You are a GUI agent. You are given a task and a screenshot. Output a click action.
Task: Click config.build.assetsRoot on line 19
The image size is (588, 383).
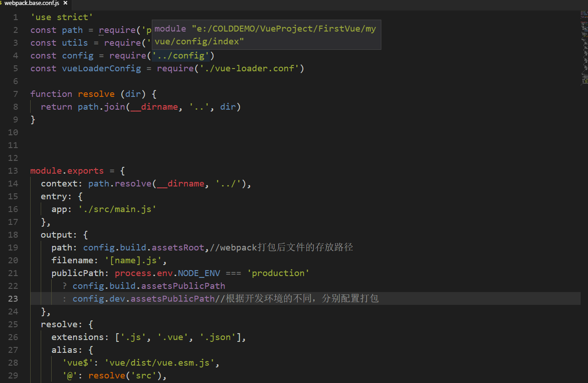coord(144,247)
